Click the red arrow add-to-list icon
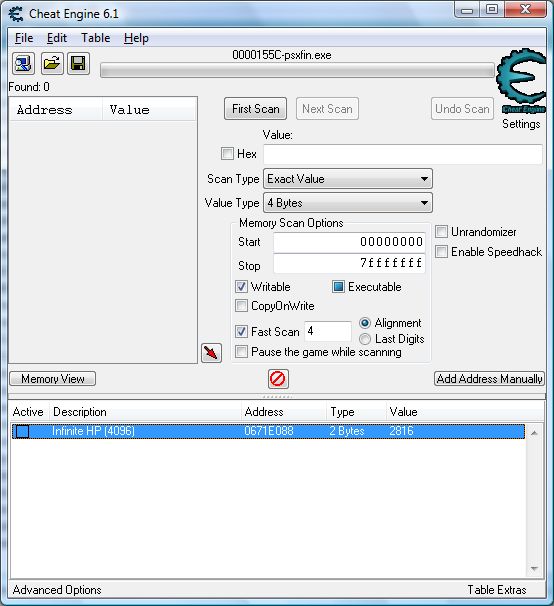 pyautogui.click(x=211, y=353)
